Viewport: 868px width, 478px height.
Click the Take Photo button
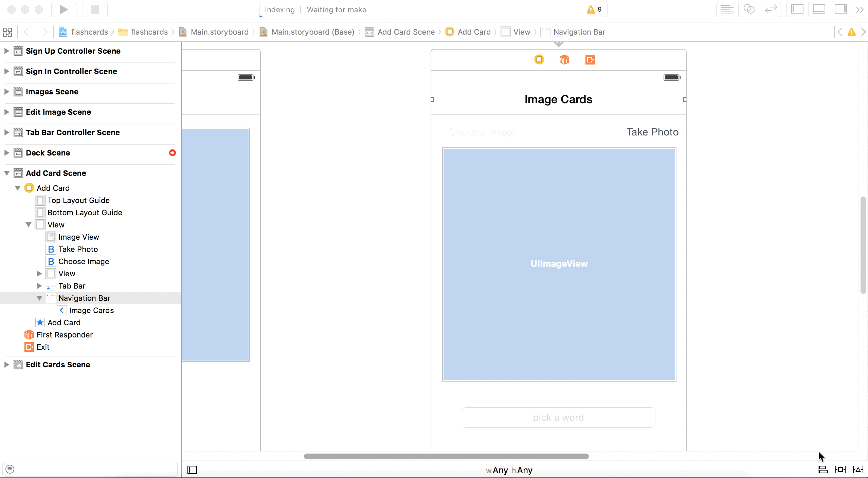pos(652,131)
